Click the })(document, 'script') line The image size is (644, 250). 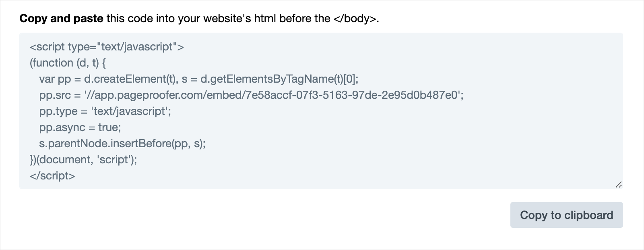[83, 160]
